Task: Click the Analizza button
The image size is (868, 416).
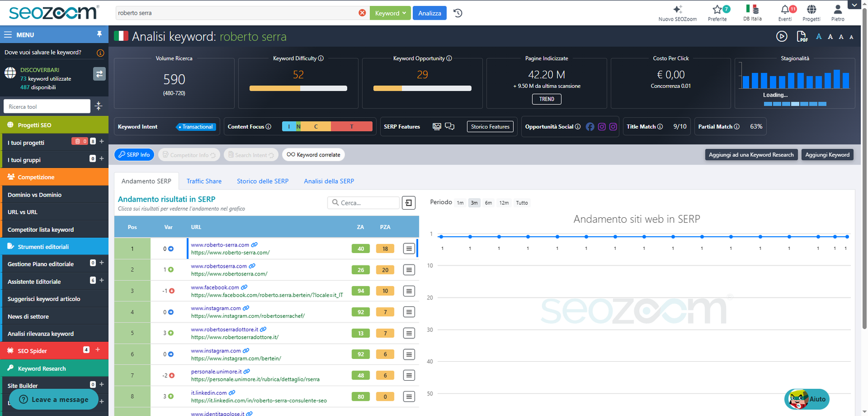Action: 430,13
